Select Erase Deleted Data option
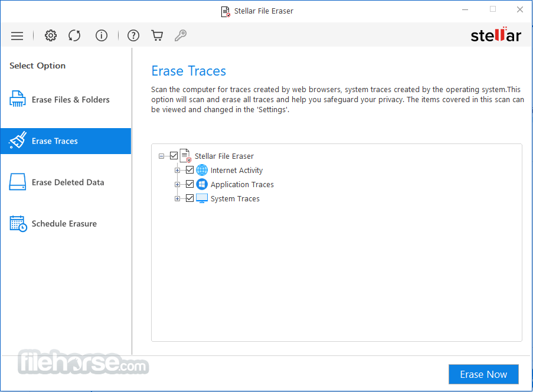The image size is (533, 392). tap(66, 182)
